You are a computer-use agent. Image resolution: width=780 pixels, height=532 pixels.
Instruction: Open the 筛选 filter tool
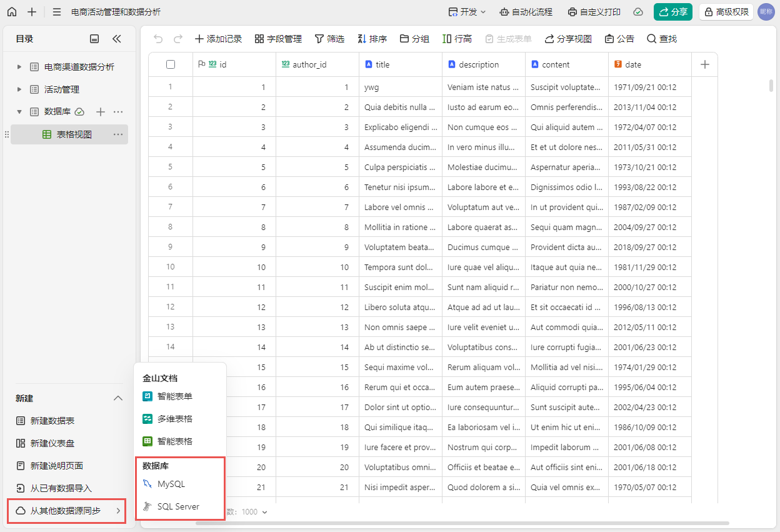coord(329,39)
